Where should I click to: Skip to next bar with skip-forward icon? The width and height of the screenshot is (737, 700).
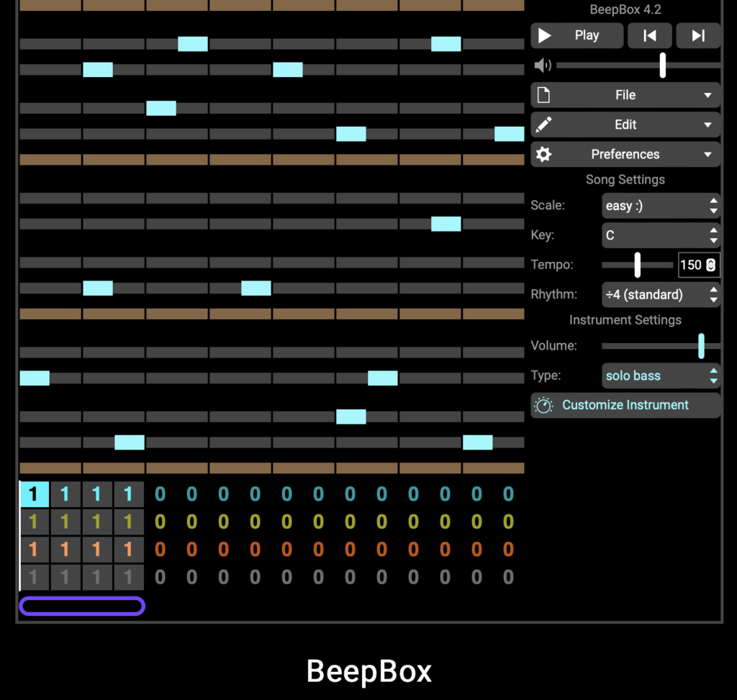pyautogui.click(x=697, y=35)
